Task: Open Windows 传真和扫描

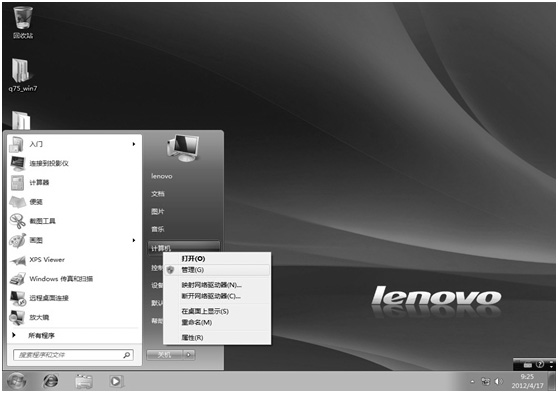Action: (73, 279)
